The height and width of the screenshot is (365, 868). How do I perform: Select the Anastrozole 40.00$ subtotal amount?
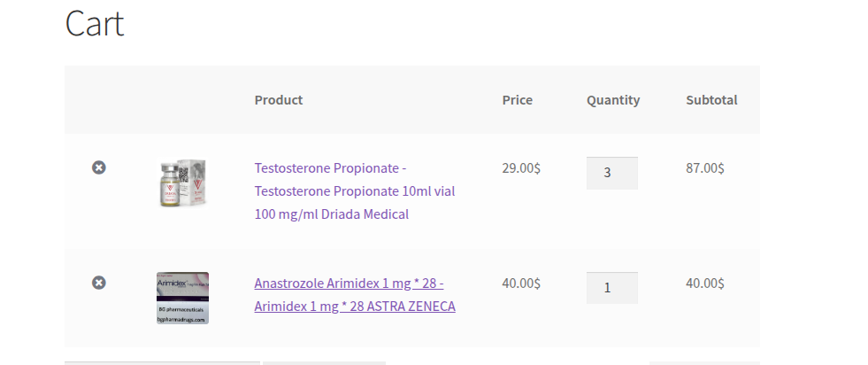[705, 283]
